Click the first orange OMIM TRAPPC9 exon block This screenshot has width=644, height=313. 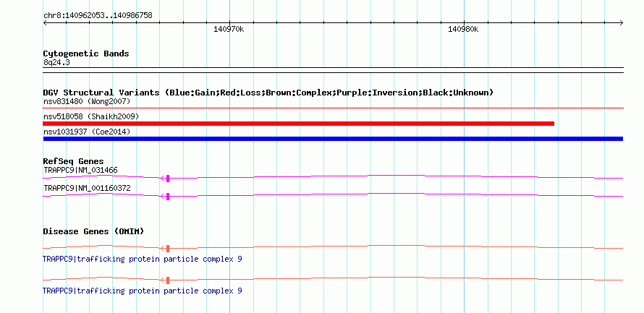coord(168,248)
